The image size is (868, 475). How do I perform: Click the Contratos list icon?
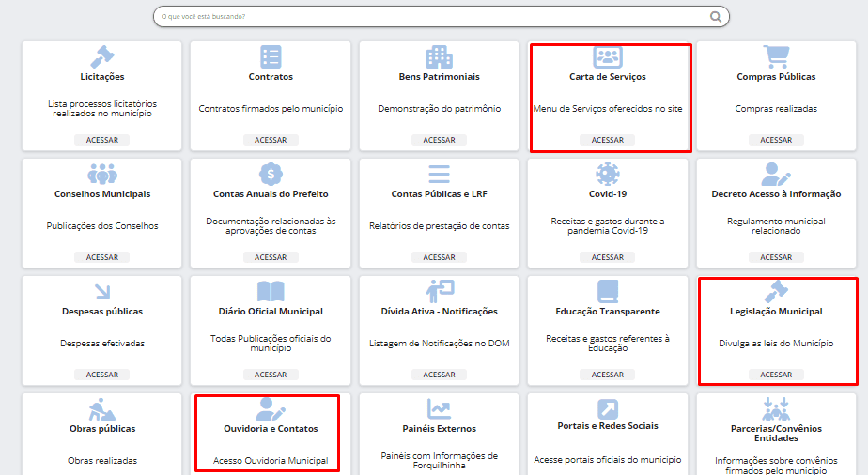click(271, 56)
